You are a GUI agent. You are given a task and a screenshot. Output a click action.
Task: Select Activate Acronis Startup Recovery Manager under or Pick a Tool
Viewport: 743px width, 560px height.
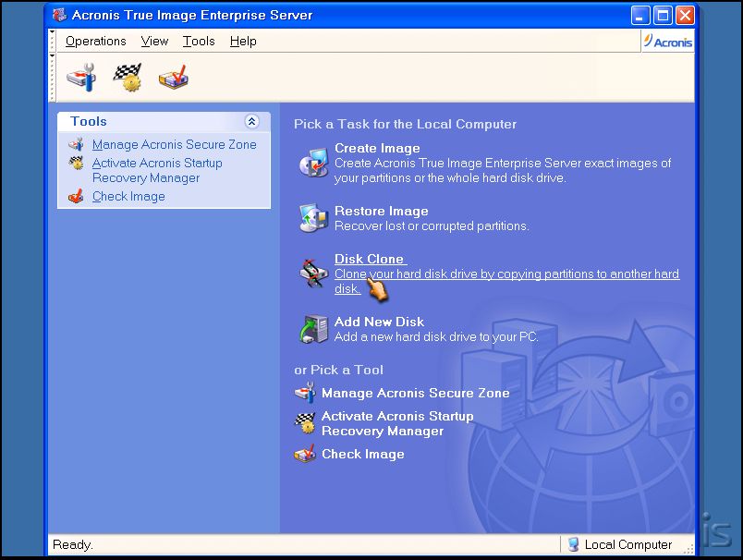[x=397, y=423]
